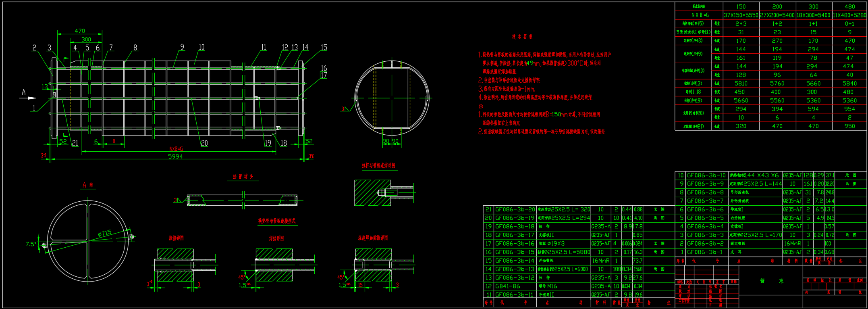The image size is (868, 309).
Task: Select part callout number 20 below the bundle
Action: (204, 143)
